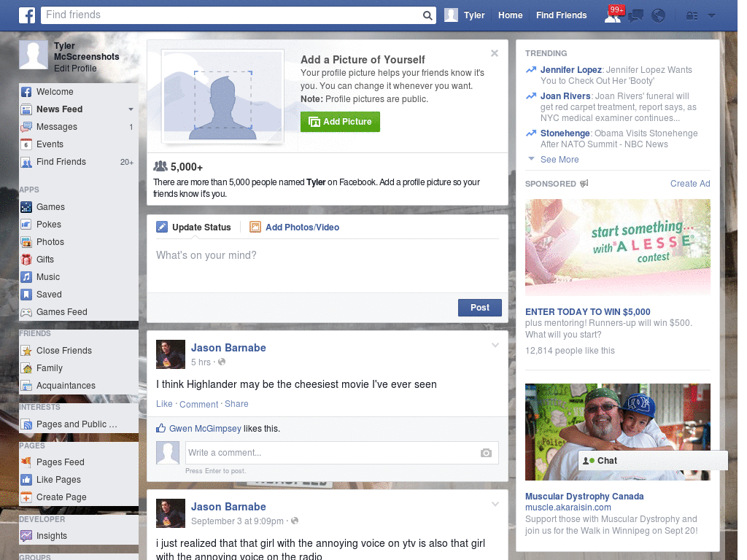This screenshot has height=560, width=747.
Task: Open the Chat bar
Action: [653, 461]
